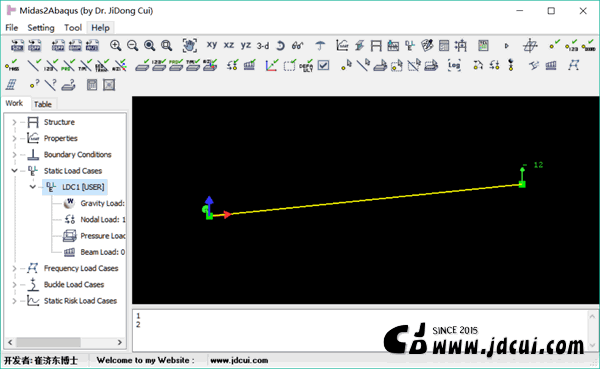Click the zoom out magnifier icon
This screenshot has height=369, width=600.
click(x=132, y=46)
